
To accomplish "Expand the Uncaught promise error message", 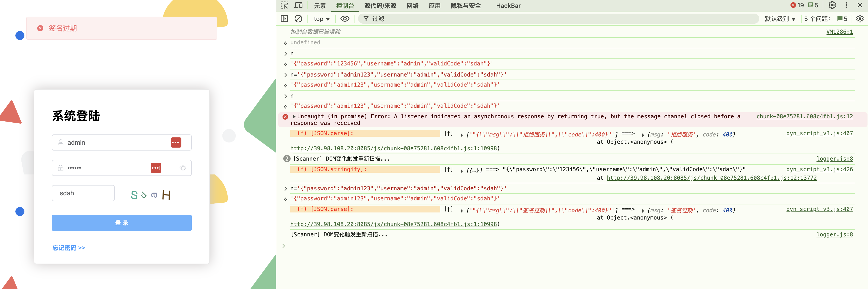I will coord(294,117).
